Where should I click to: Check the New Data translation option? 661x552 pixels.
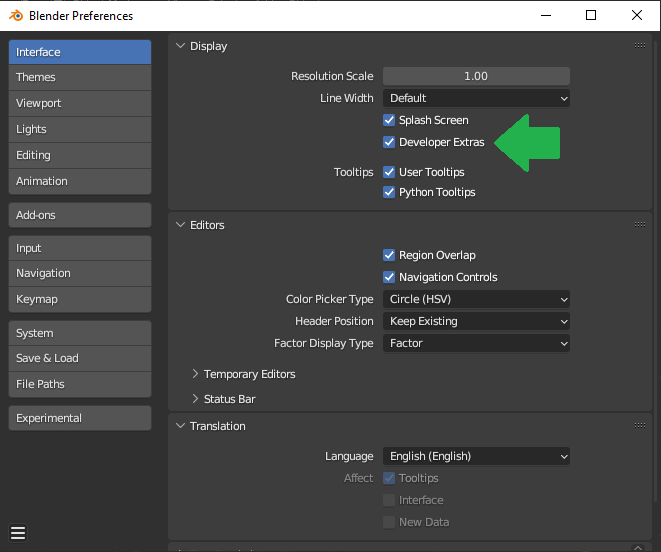(389, 522)
